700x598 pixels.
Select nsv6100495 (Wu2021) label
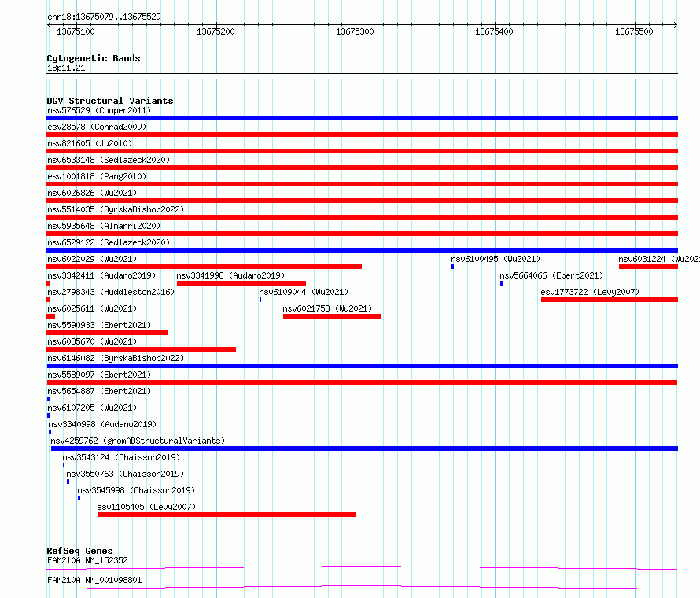pos(496,259)
